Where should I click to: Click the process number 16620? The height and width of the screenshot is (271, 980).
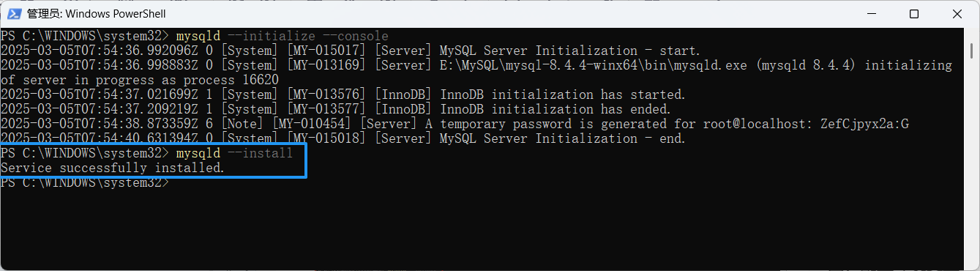[x=261, y=81]
